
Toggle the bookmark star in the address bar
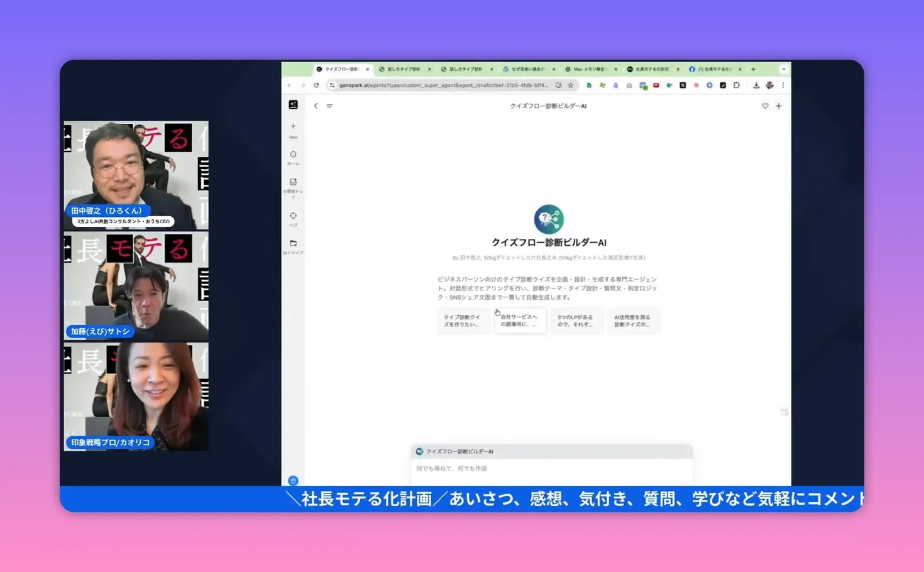569,85
